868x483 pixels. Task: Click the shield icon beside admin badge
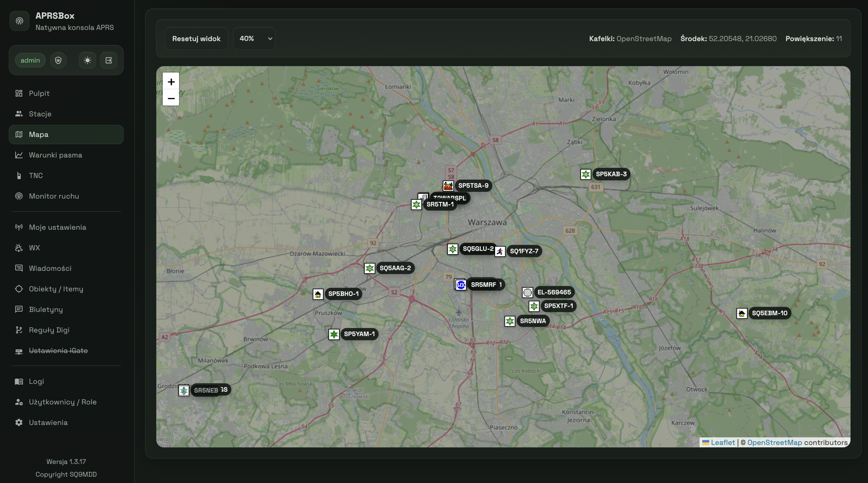(58, 60)
